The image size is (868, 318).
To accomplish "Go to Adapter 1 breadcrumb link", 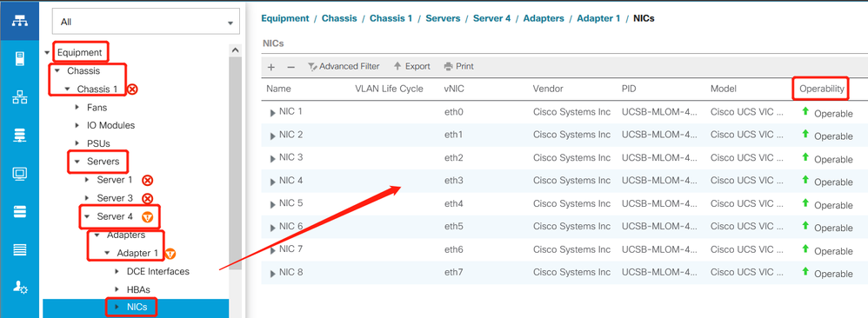I will point(598,18).
